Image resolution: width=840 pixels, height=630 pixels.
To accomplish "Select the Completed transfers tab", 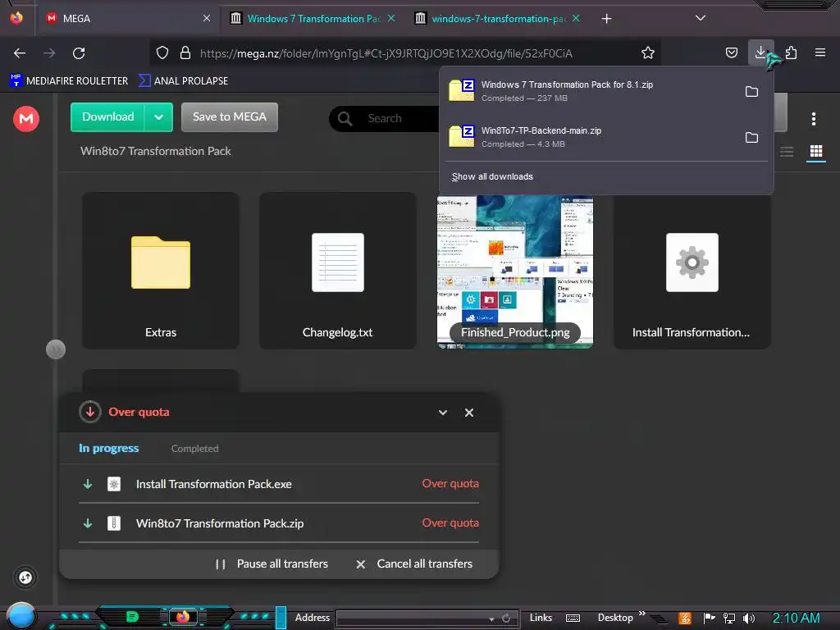I will 195,449.
